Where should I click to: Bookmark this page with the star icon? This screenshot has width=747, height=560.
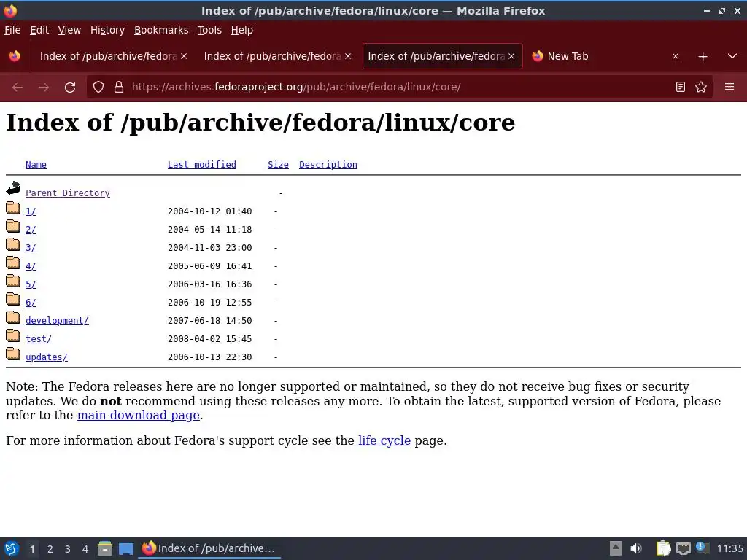pyautogui.click(x=701, y=87)
